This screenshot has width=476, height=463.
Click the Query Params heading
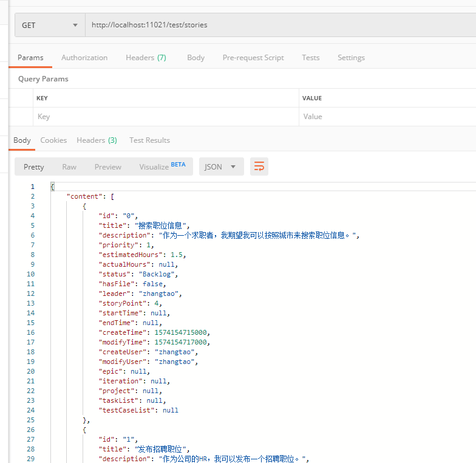click(x=43, y=79)
